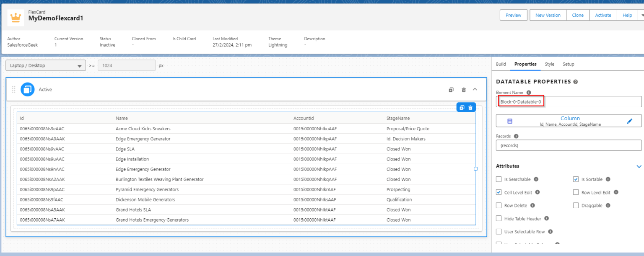
Task: Uncheck the Cell Level Edit option
Action: [499, 192]
